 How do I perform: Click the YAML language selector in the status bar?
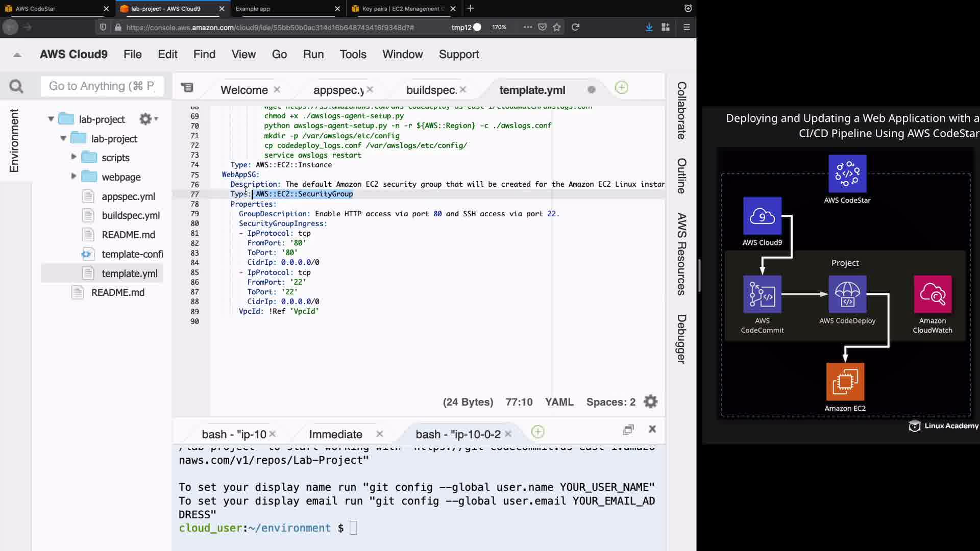(x=559, y=402)
